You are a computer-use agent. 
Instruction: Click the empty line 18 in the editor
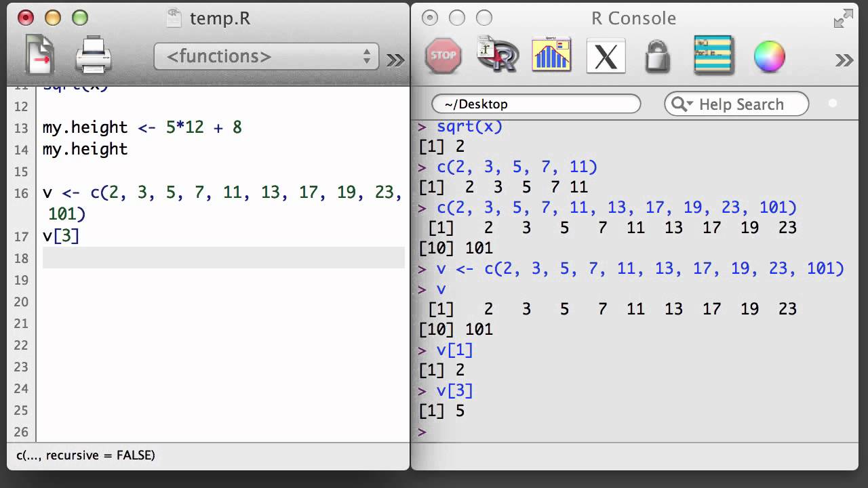coord(224,258)
